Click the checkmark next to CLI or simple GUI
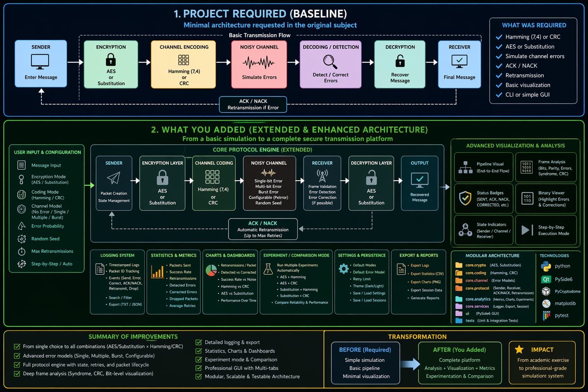 pos(499,95)
